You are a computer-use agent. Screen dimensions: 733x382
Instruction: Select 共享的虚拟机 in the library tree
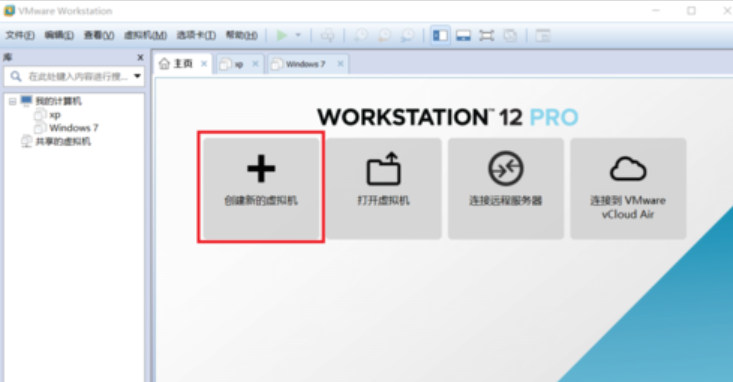coord(63,141)
